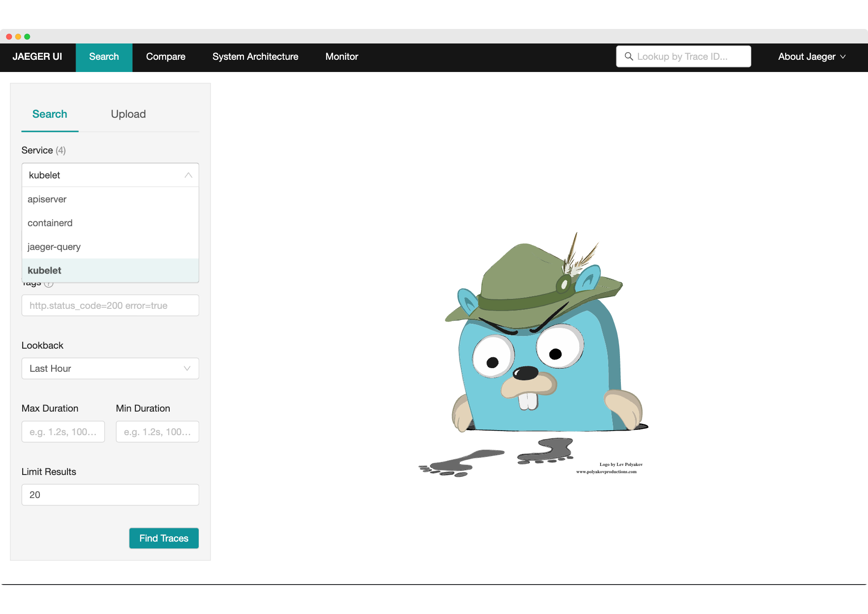This screenshot has height=614, width=868.
Task: Click the search magnifier icon in Trace ID lookup
Action: 629,57
